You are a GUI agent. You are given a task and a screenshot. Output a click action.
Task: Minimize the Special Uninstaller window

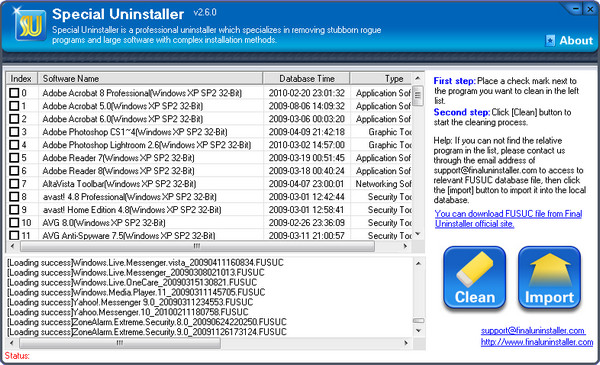pyautogui.click(x=576, y=9)
